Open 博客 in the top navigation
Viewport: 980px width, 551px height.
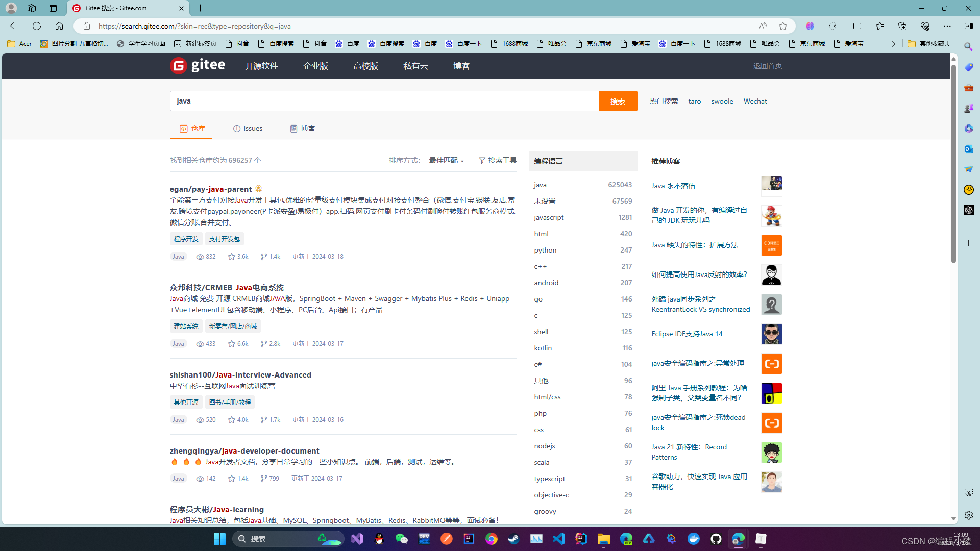click(x=461, y=66)
